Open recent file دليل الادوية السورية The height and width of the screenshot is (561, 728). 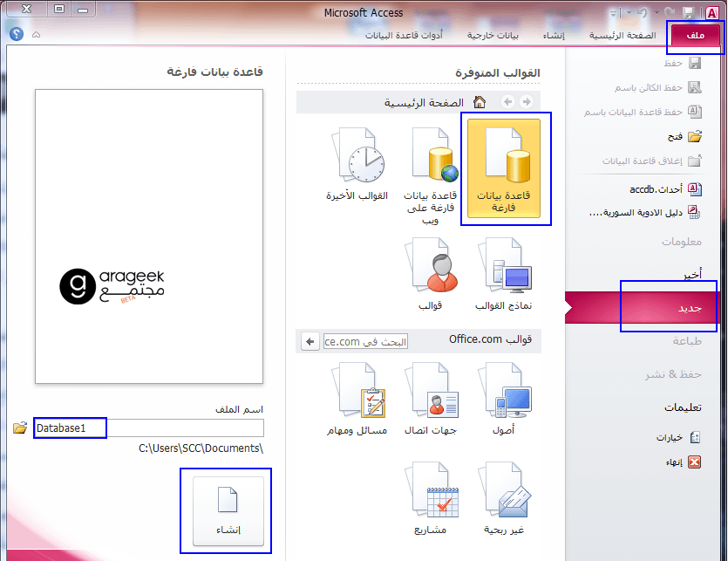point(644,212)
